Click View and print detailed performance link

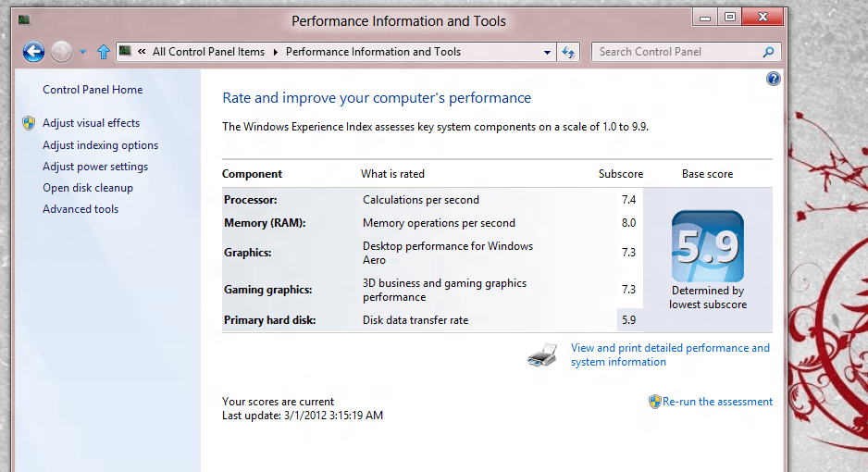[x=670, y=354]
